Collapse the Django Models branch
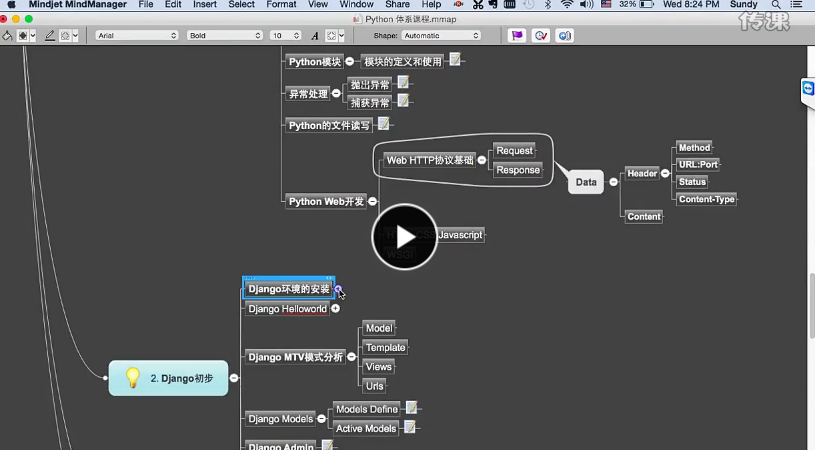The height and width of the screenshot is (473, 815). (321, 418)
